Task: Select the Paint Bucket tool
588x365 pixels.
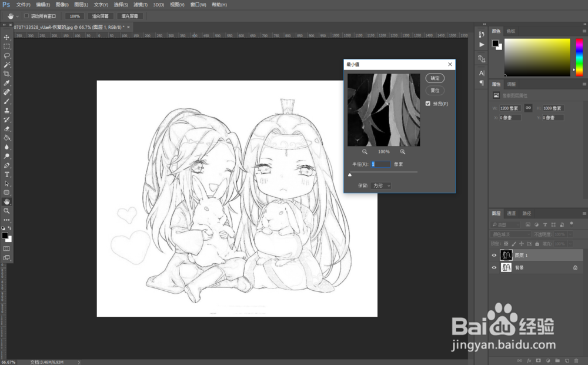Action: [x=6, y=138]
